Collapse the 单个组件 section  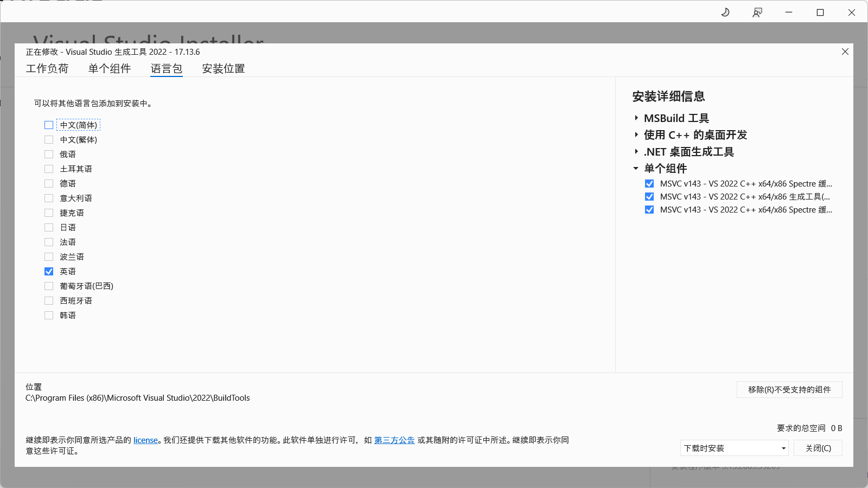click(x=636, y=169)
